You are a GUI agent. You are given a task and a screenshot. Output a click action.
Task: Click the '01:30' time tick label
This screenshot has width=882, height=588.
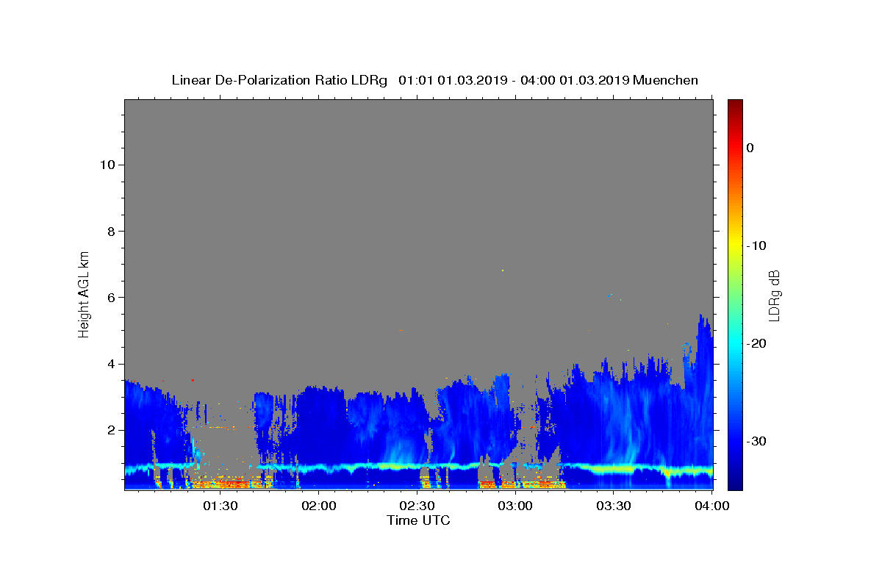(220, 506)
